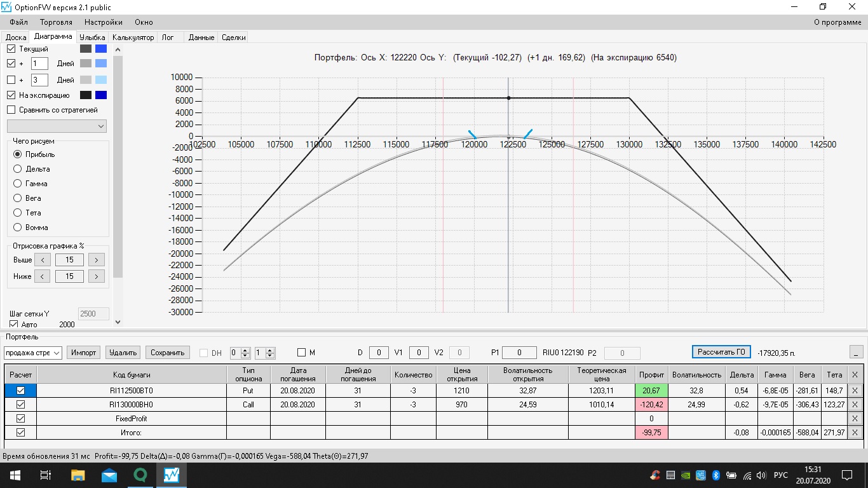Open the Настройки menu
This screenshot has height=488, width=868.
point(104,22)
